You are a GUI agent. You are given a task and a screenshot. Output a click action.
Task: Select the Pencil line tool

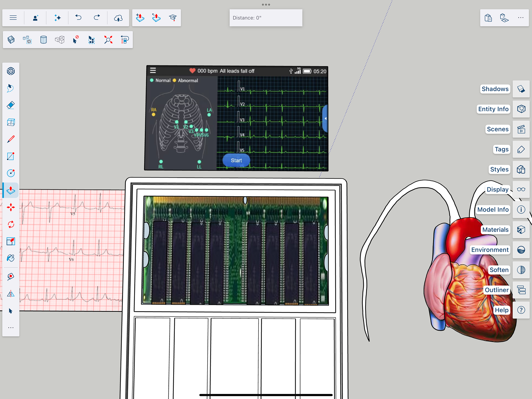(11, 139)
